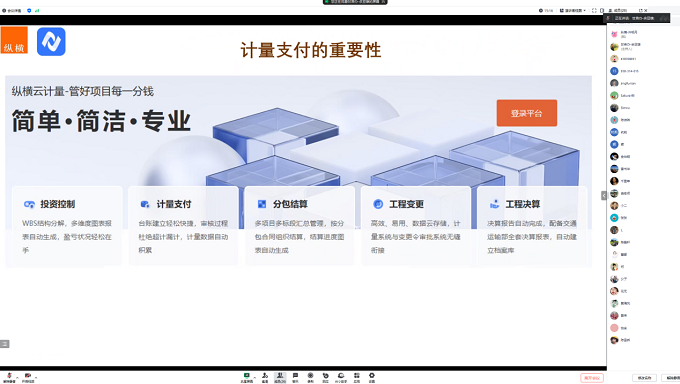Open the share screen option in bottom toolbar
Image resolution: width=680 pixels, height=384 pixels.
pyautogui.click(x=247, y=377)
